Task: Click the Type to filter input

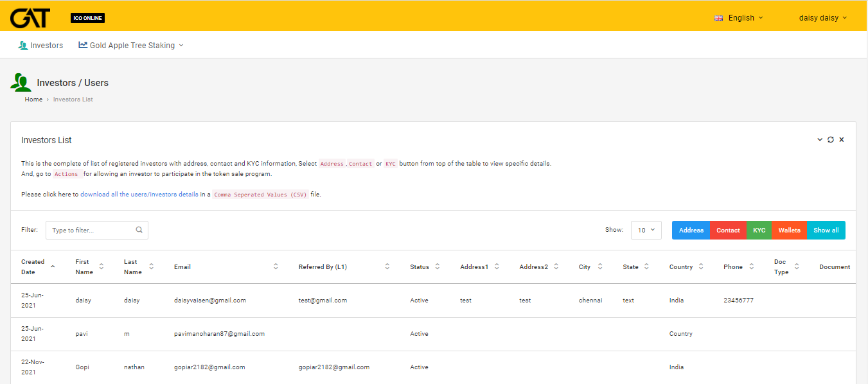Action: point(90,230)
